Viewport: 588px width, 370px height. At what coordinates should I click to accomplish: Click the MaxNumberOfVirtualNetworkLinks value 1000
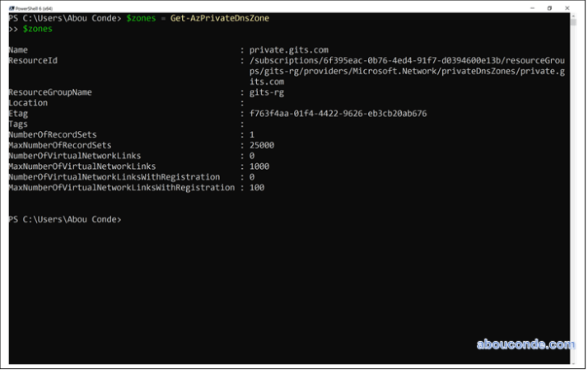tap(261, 166)
